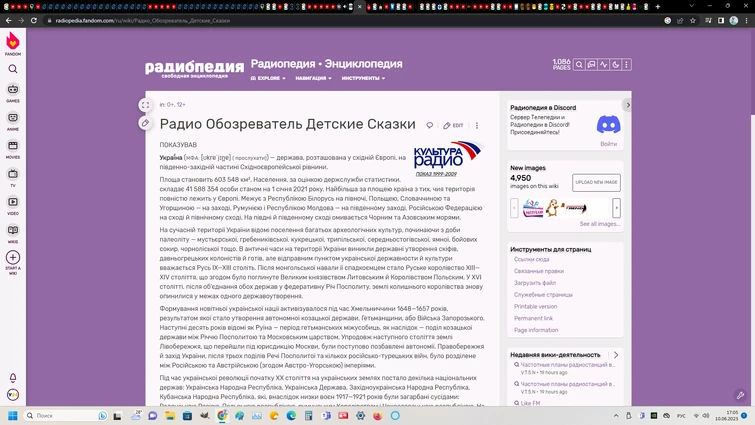The image size is (755, 425).
Task: Open File Explorer from taskbar
Action: (169, 415)
